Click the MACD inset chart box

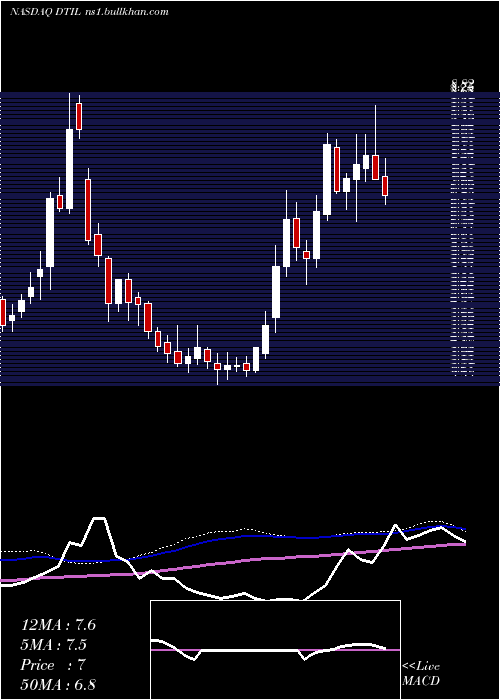tap(275, 650)
